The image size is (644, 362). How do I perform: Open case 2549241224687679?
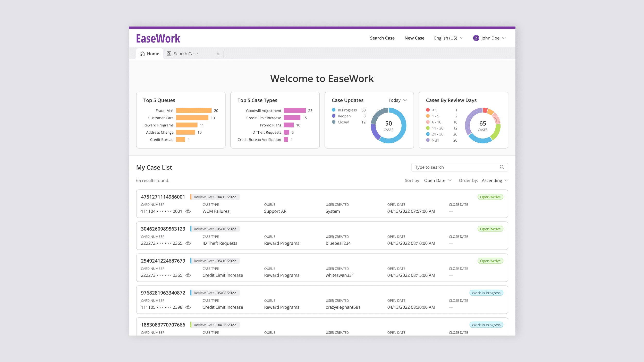click(163, 261)
